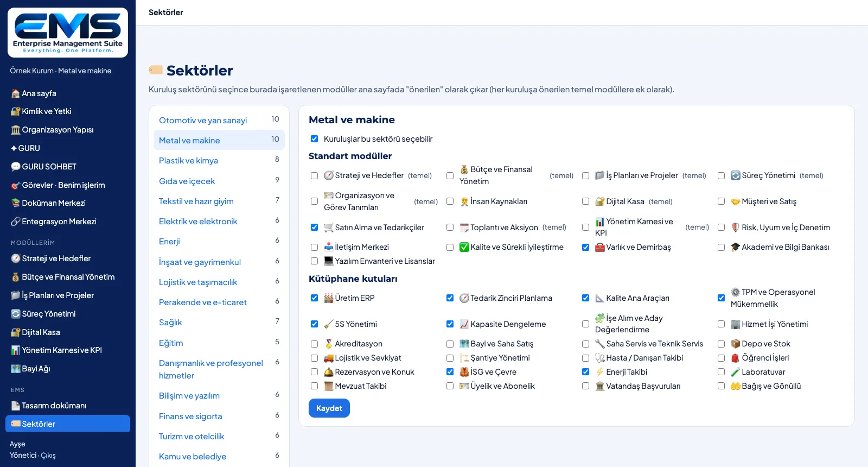The height and width of the screenshot is (467, 868).
Task: Click the house icon beside Ana sayfa
Action: coord(16,93)
